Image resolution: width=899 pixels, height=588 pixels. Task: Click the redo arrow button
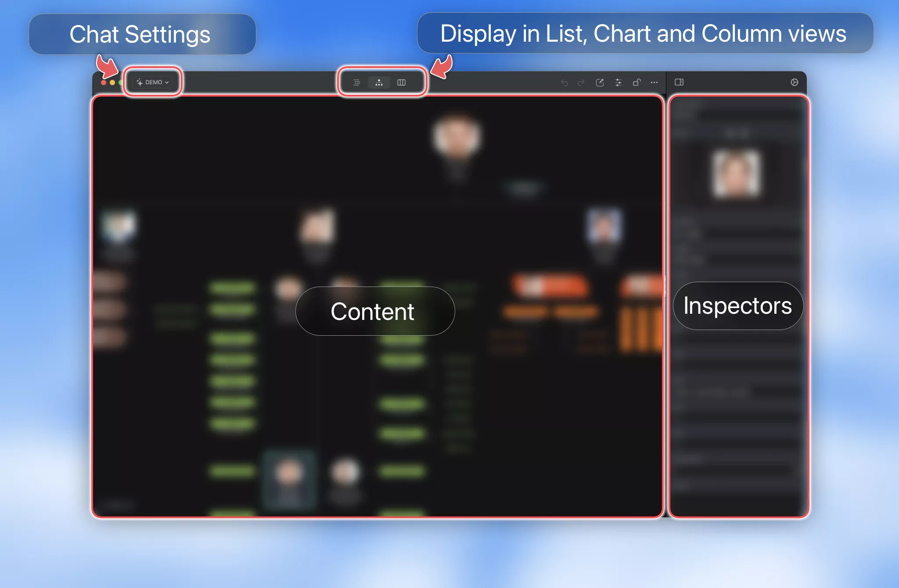click(580, 81)
